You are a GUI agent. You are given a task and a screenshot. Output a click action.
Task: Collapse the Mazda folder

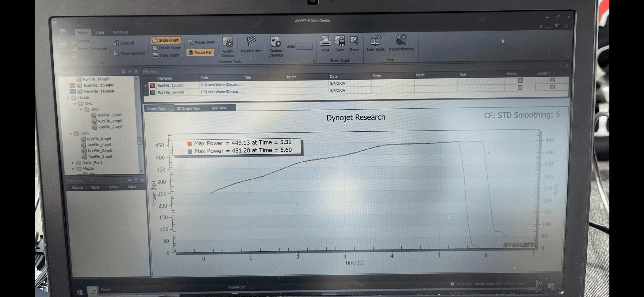73,169
